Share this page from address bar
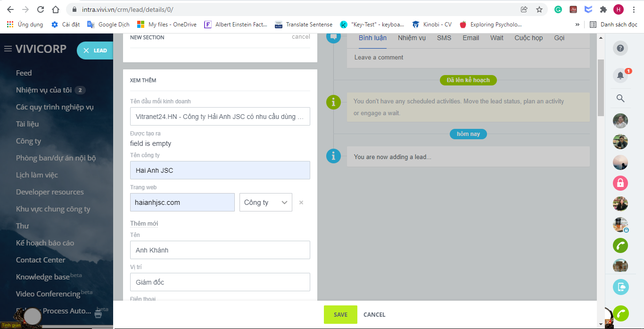Screen dimensions: 644x329 tap(524, 9)
